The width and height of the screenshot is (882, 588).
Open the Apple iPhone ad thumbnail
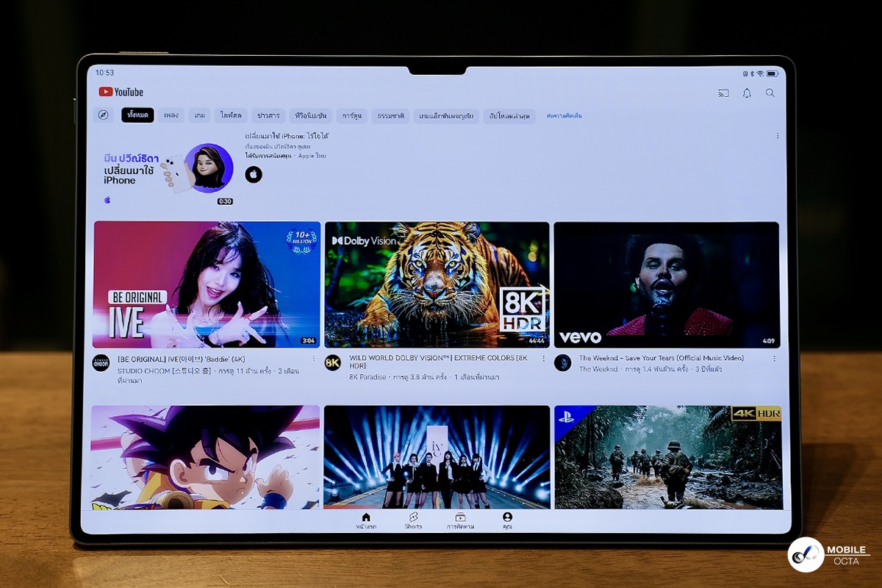click(x=168, y=170)
